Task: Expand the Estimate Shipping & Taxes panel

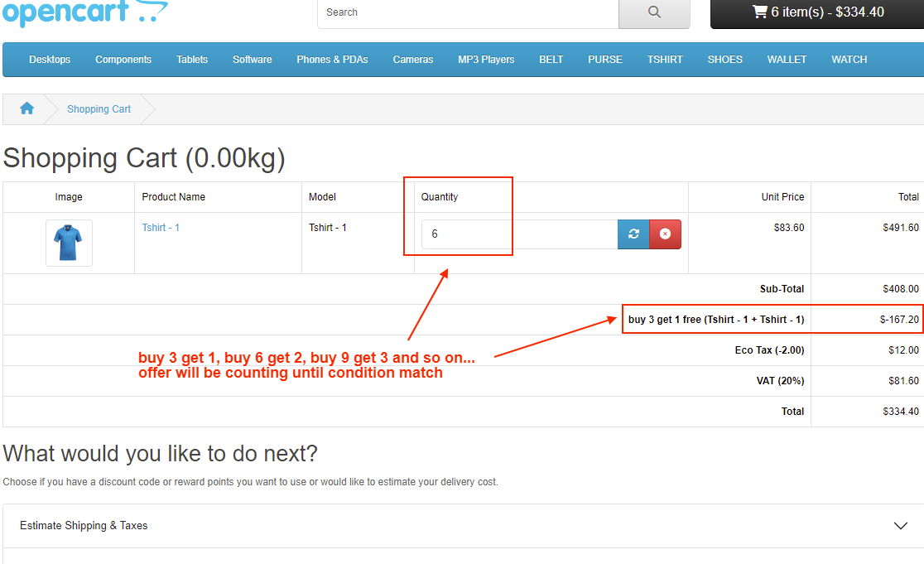Action: (x=463, y=526)
